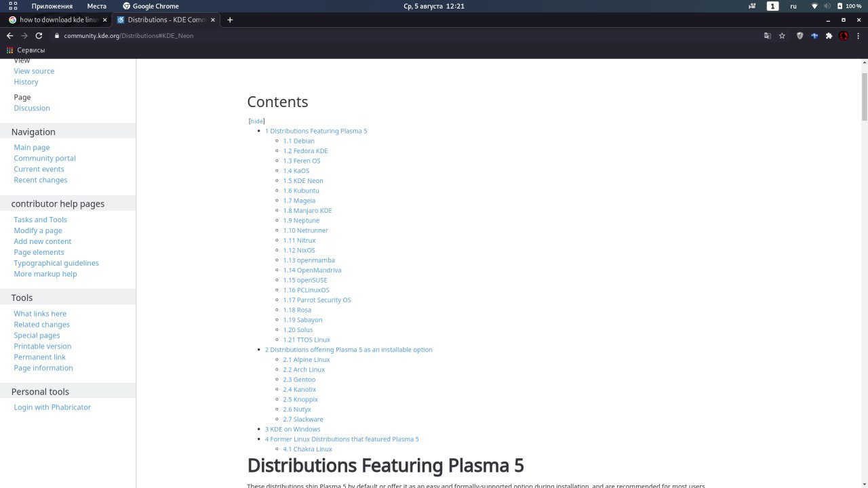Open the Приложения menu
Image resolution: width=868 pixels, height=488 pixels.
pyautogui.click(x=52, y=6)
